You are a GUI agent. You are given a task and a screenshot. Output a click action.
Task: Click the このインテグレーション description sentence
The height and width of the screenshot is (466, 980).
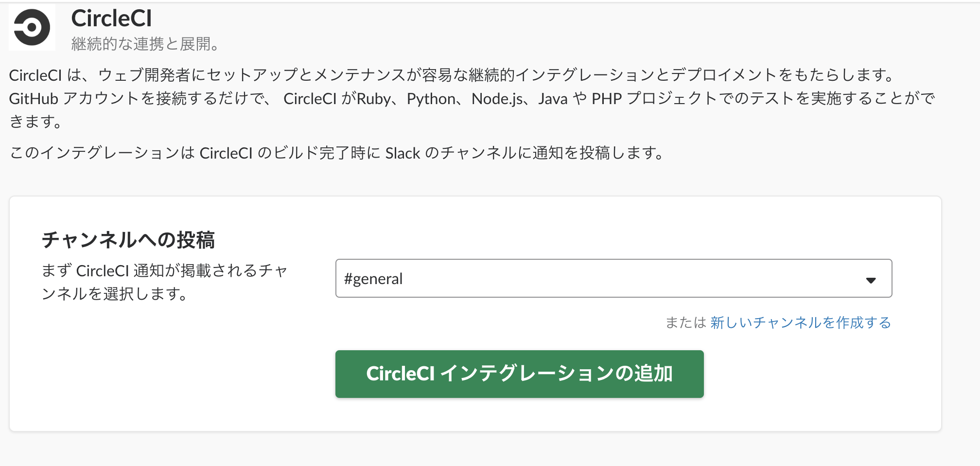pos(336,153)
